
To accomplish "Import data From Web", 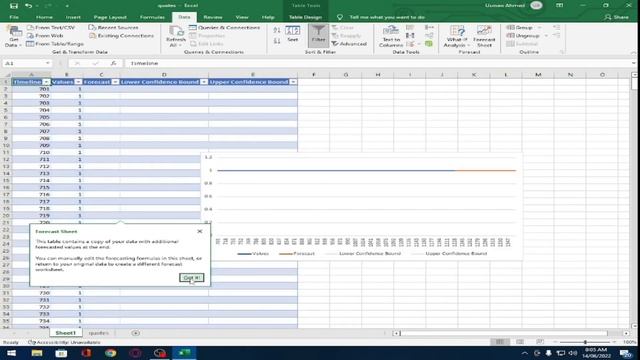I will (45, 36).
